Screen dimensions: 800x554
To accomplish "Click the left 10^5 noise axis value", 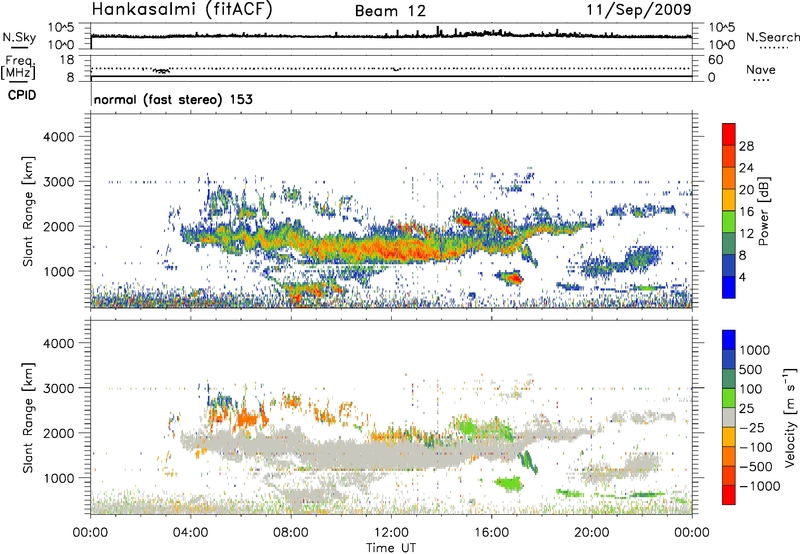I will 61,28.
